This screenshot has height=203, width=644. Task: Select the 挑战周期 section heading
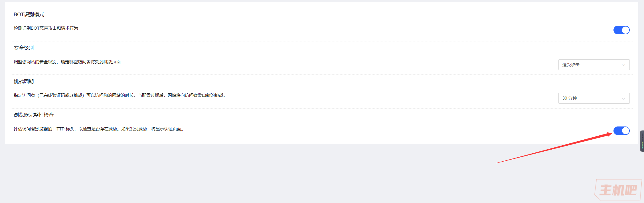(x=24, y=82)
